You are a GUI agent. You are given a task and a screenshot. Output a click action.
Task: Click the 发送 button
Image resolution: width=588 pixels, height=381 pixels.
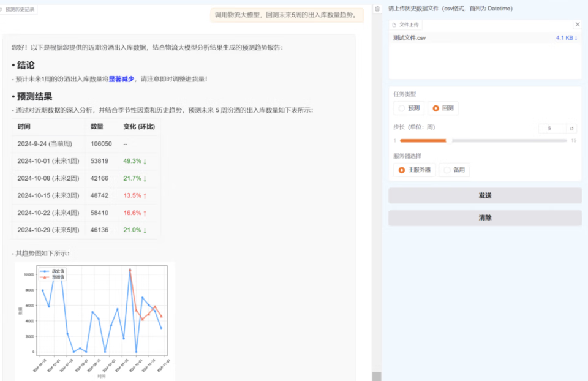485,195
